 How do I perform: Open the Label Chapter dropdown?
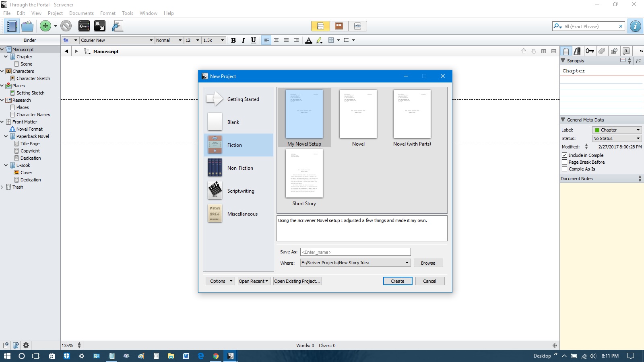click(617, 130)
